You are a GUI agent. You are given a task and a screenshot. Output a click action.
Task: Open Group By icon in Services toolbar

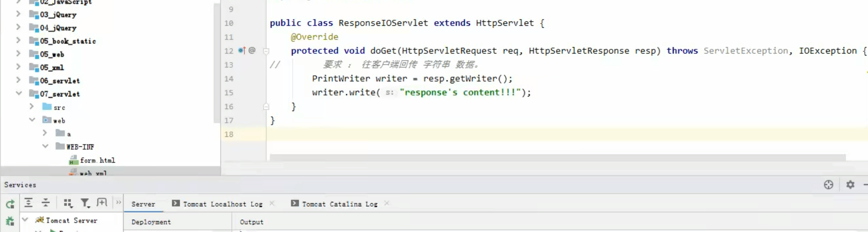(x=68, y=203)
